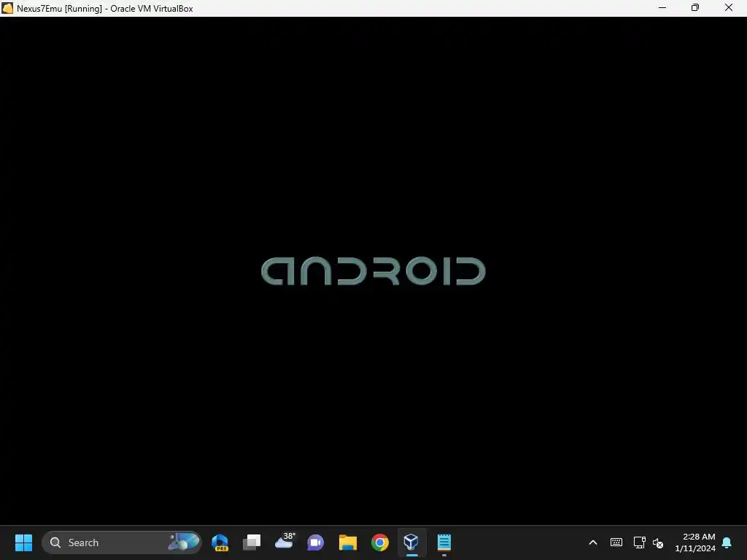
Task: Open Task View from the taskbar
Action: click(x=252, y=542)
